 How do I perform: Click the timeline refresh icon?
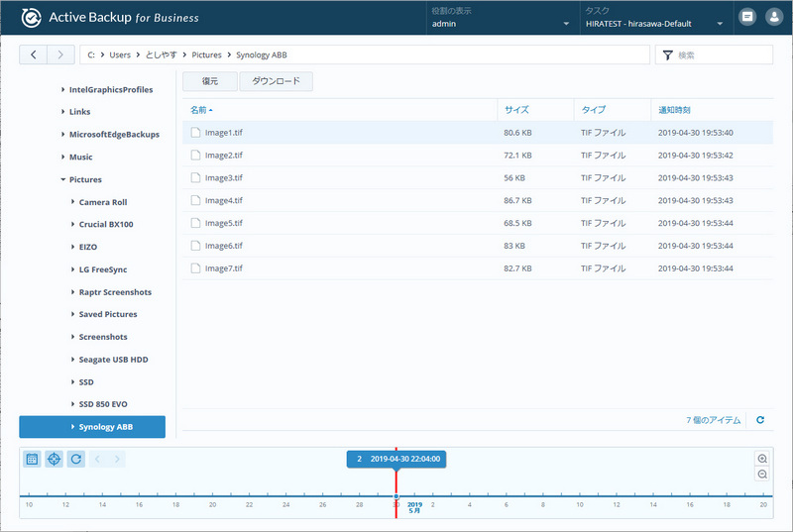pyautogui.click(x=76, y=460)
